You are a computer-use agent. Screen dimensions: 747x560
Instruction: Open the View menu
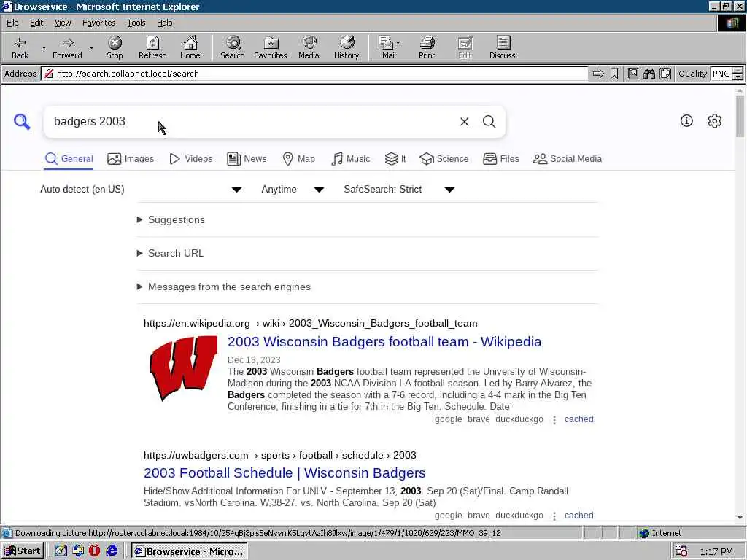tap(63, 23)
